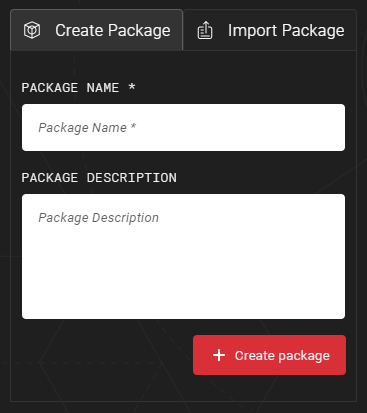Click the PACKAGE DESCRIPTION field label

coord(99,178)
